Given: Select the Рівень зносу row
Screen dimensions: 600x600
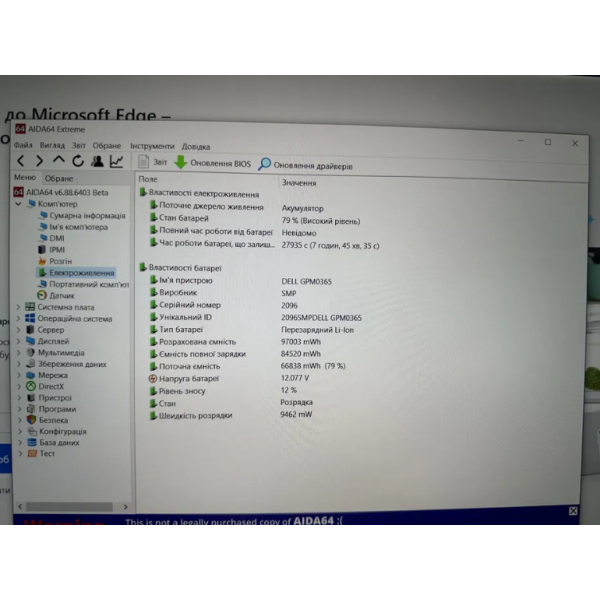Looking at the screenshot, I should click(223, 391).
